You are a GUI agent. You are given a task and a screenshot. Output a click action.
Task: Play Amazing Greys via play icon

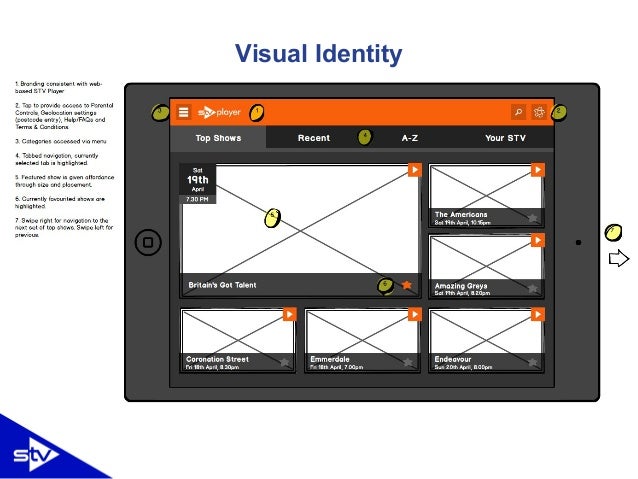pyautogui.click(x=537, y=240)
